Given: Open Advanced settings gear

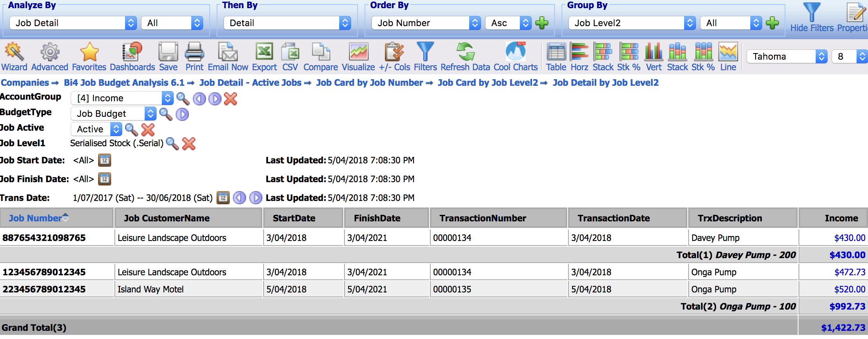Looking at the screenshot, I should pos(50,57).
